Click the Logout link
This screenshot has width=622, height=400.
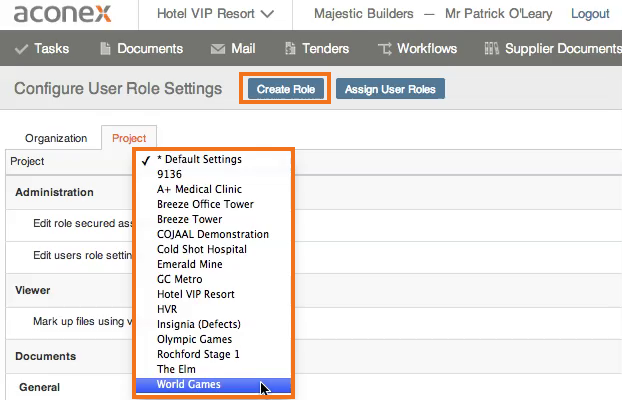pos(590,14)
